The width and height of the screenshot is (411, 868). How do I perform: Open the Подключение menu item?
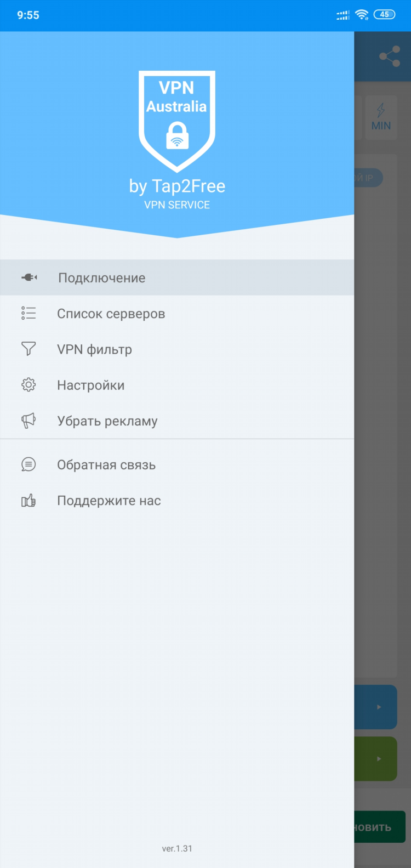click(x=177, y=277)
